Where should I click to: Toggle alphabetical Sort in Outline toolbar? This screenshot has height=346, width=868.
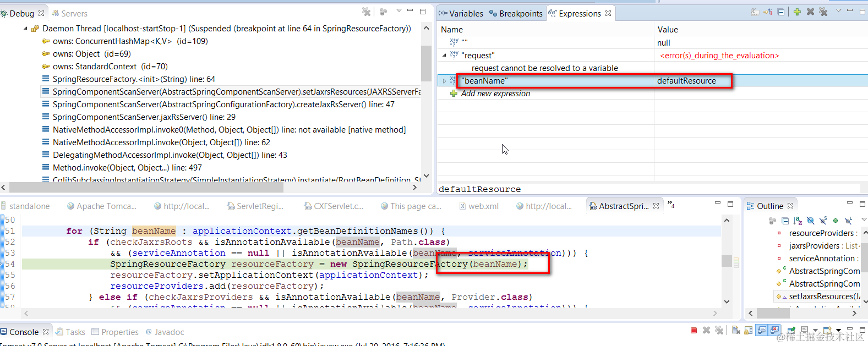tap(798, 221)
